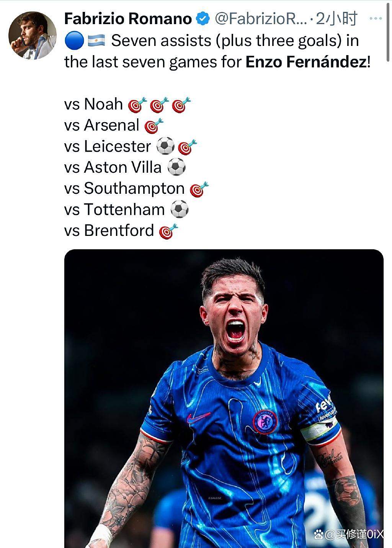Screen dimensions: 392x548
Task: Click the dart emoji beside Arsenal
Action: tap(154, 126)
